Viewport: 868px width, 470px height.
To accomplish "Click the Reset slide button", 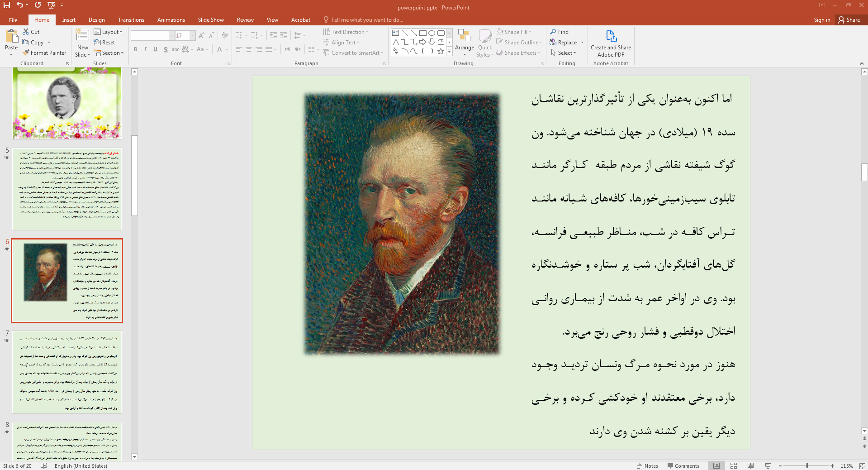I will coord(104,43).
